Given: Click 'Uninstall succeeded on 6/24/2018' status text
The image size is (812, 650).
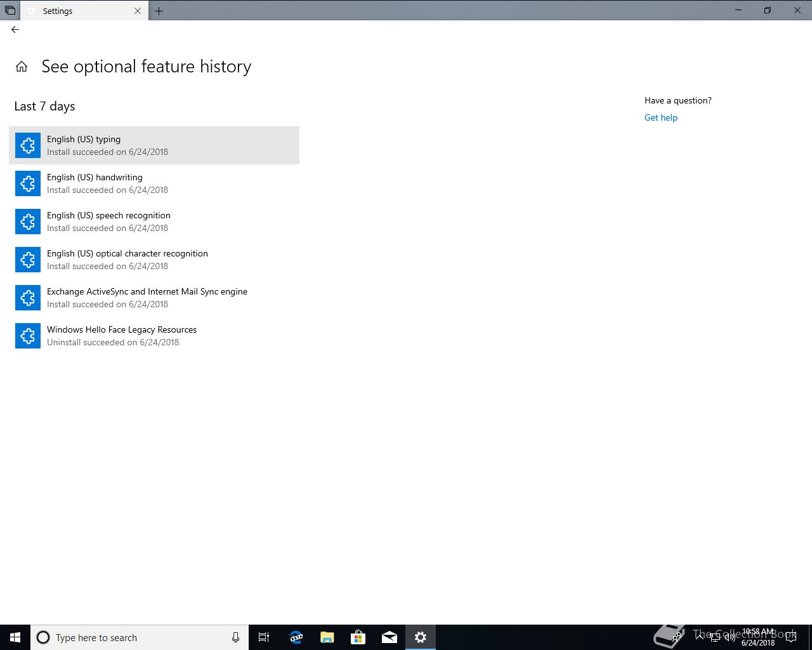Looking at the screenshot, I should (x=113, y=342).
